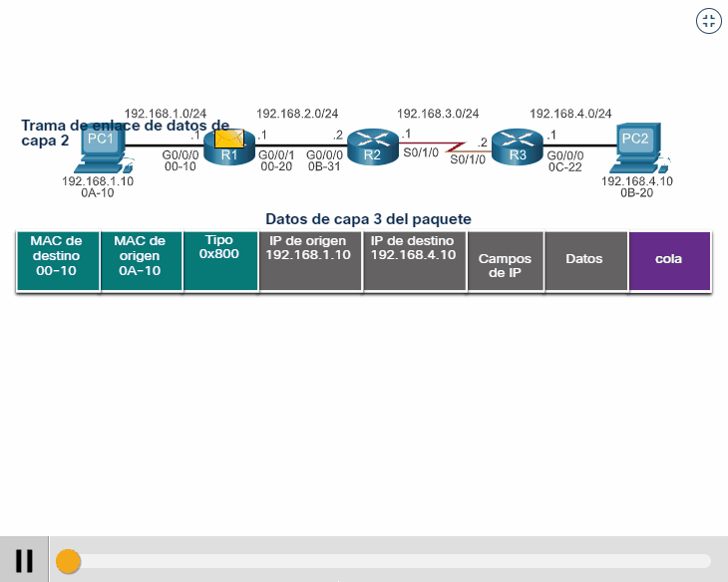Select IP de destino 192.168.4.10 block
728x582 pixels.
click(x=414, y=261)
